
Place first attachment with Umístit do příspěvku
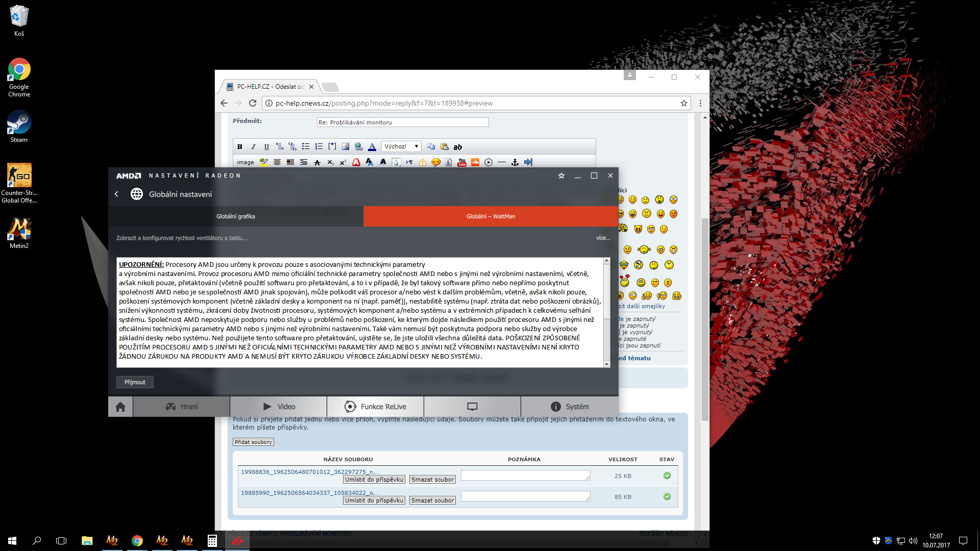click(374, 480)
